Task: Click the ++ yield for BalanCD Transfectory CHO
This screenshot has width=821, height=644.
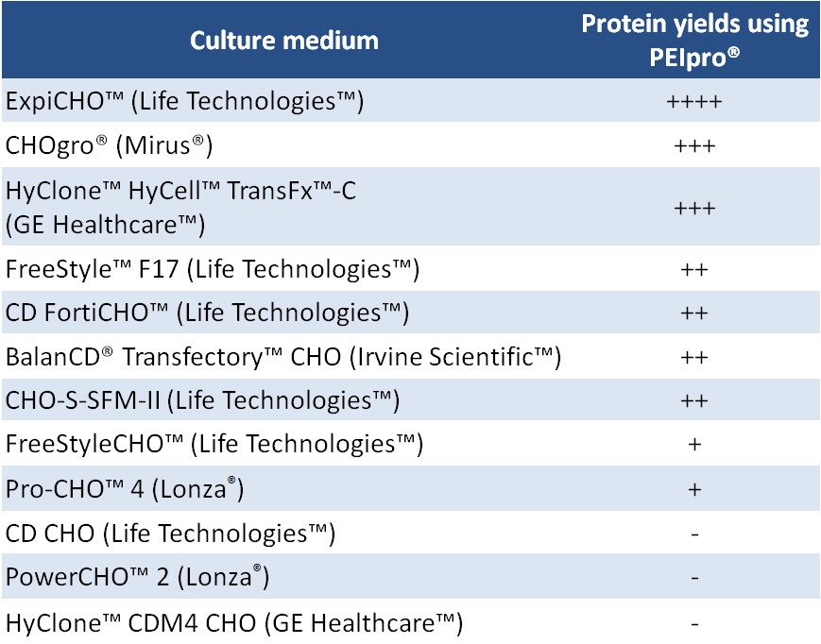Action: [x=694, y=357]
